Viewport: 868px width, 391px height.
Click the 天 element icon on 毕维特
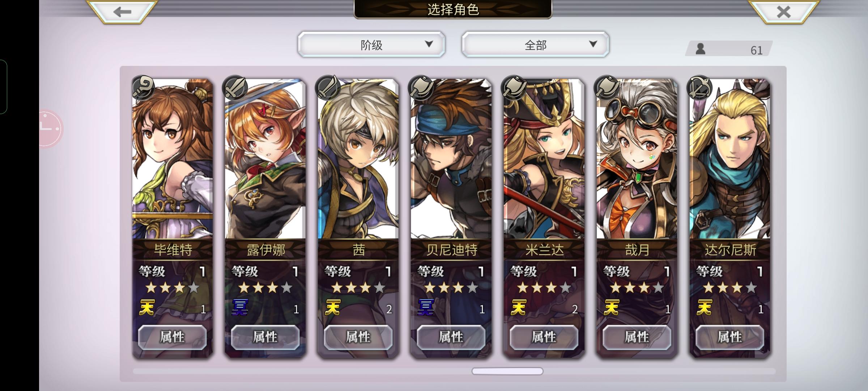[147, 308]
